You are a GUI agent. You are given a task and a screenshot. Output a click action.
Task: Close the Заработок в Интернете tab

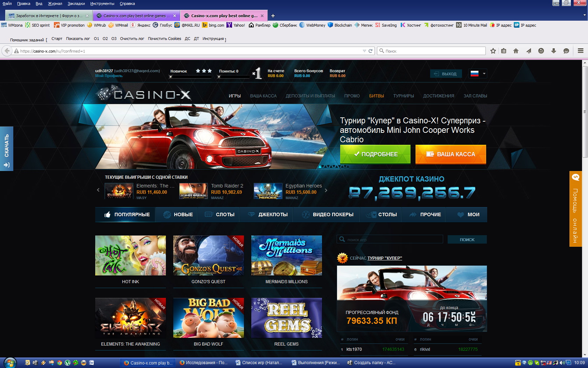pos(87,16)
